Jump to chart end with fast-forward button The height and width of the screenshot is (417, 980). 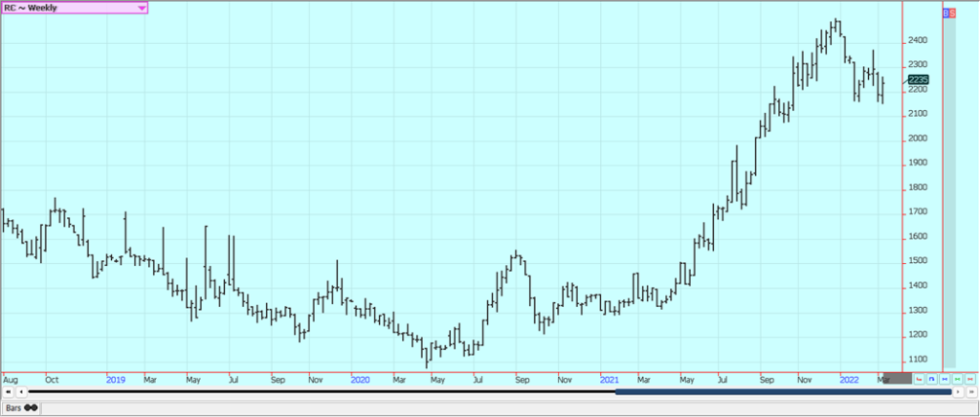coord(971,392)
